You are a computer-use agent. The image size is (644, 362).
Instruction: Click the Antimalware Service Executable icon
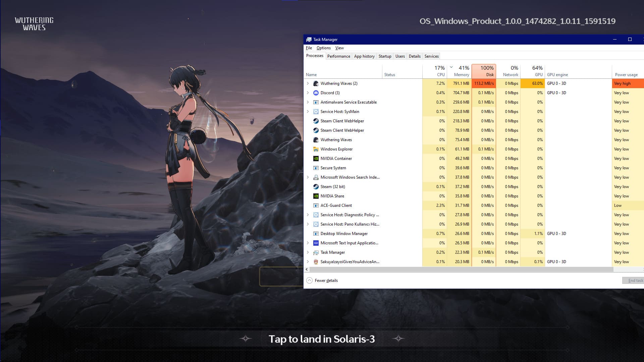(316, 102)
